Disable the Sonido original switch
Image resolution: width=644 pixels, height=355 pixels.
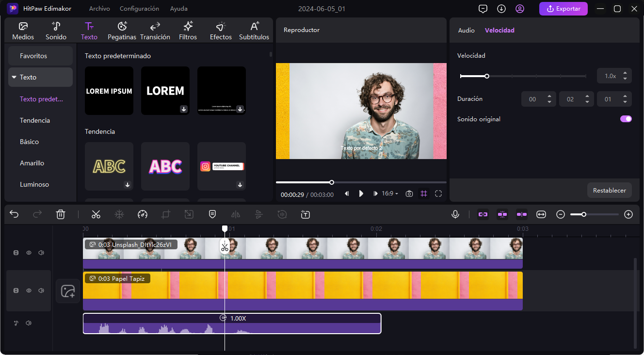coord(626,119)
